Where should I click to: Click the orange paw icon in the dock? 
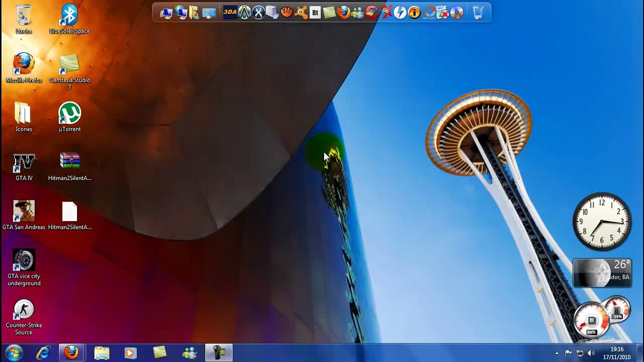[x=286, y=12]
